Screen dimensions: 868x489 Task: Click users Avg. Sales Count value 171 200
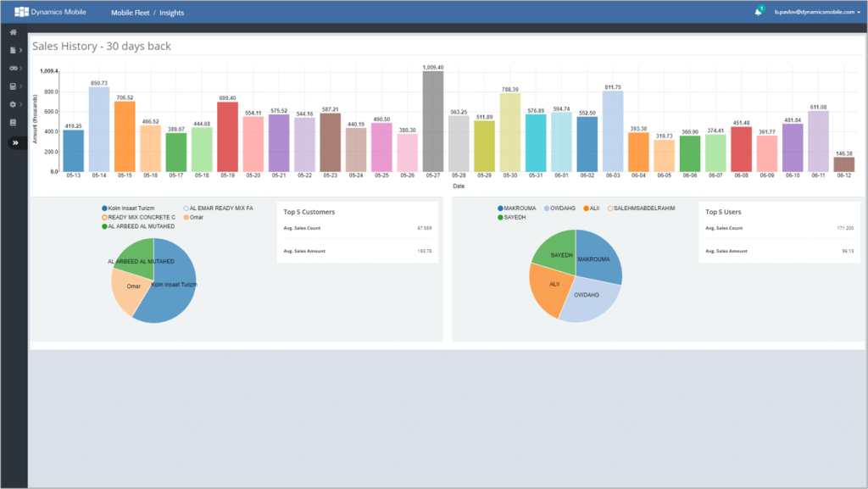pyautogui.click(x=845, y=228)
